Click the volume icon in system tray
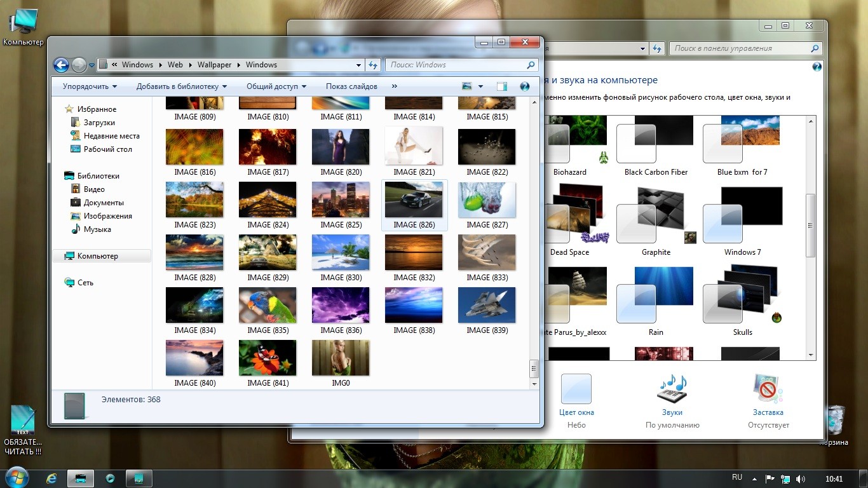Viewport: 868px width, 488px height. 801,479
